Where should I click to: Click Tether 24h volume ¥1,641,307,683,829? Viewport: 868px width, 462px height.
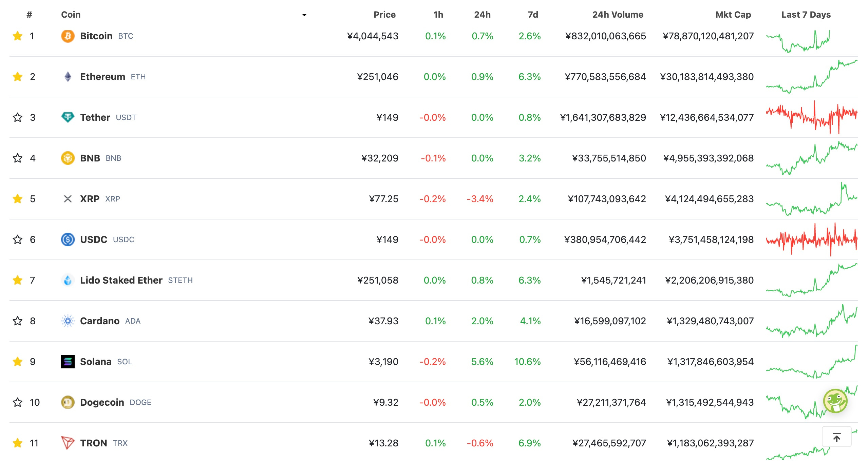(x=603, y=117)
